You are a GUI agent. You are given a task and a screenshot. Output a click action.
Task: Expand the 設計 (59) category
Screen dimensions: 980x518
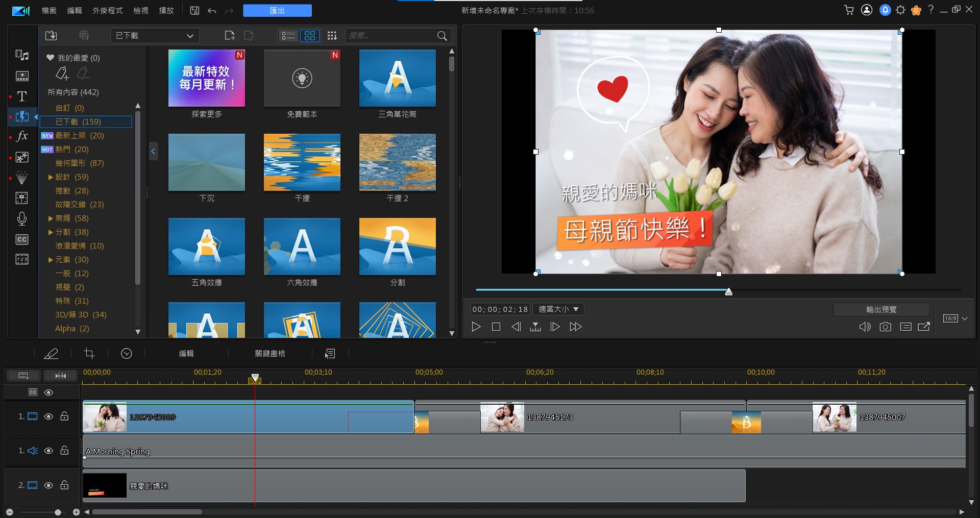coord(51,177)
